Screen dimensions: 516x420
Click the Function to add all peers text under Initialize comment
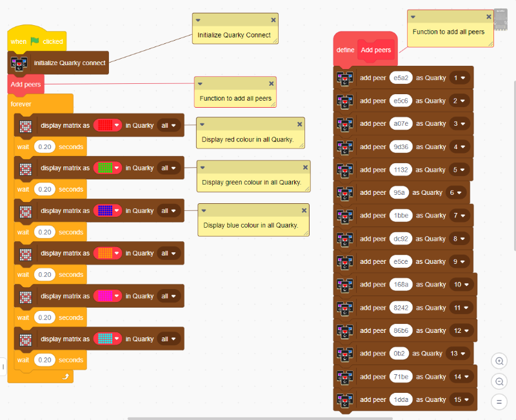tap(235, 98)
